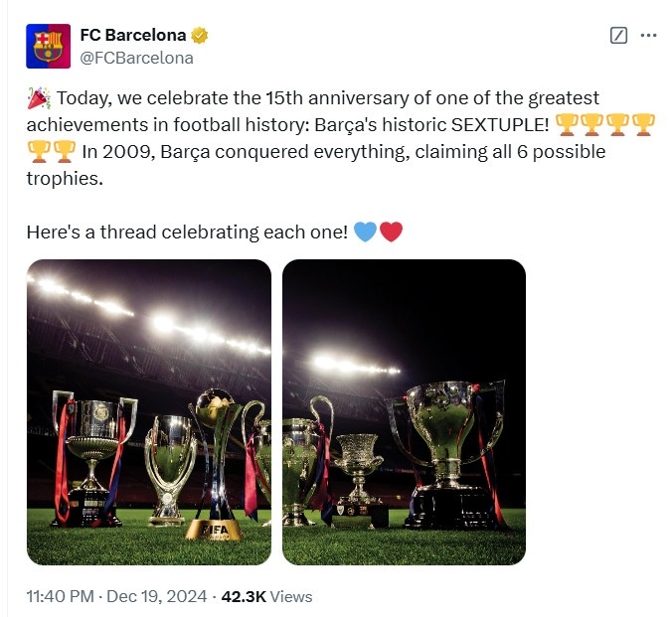Visit the @FCBarcelona handle link
672x617 pixels.
tap(135, 58)
